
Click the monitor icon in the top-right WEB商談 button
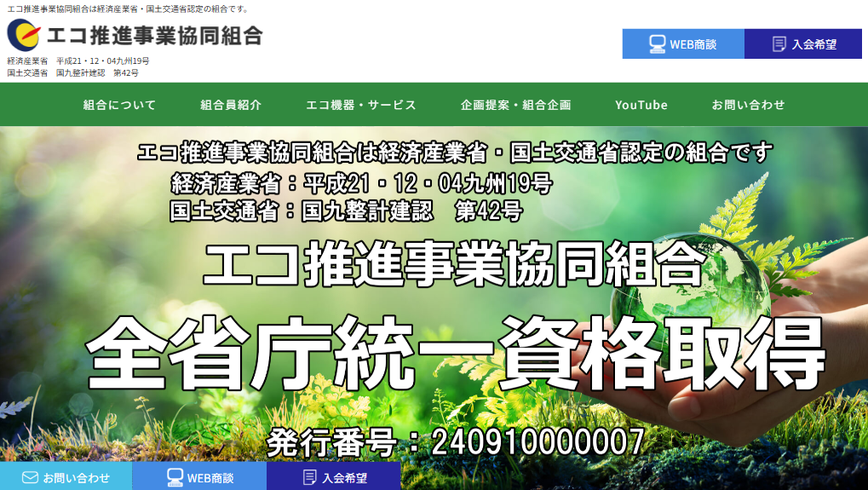(657, 44)
